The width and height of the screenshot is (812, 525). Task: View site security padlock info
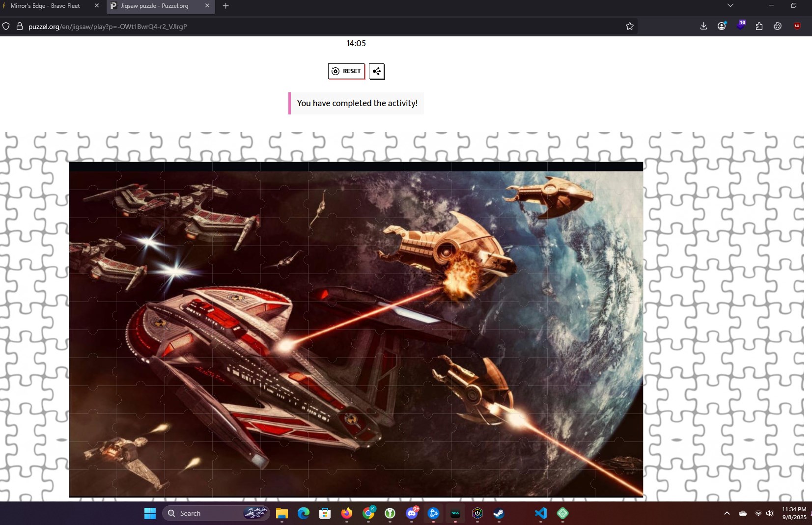pos(20,27)
